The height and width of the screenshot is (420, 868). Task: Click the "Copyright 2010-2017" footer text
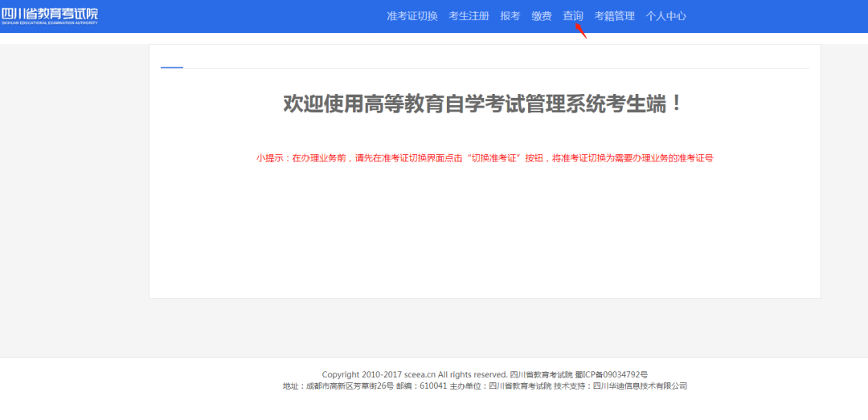pos(362,374)
